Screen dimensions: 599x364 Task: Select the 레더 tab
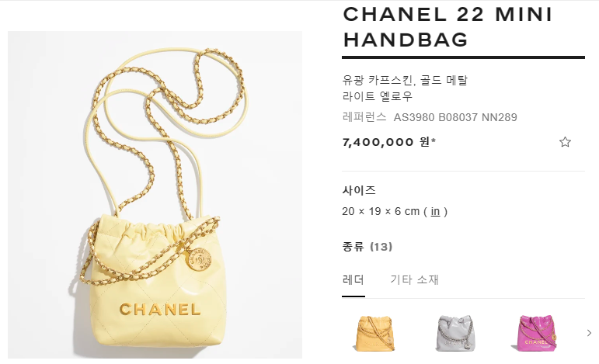[353, 279]
